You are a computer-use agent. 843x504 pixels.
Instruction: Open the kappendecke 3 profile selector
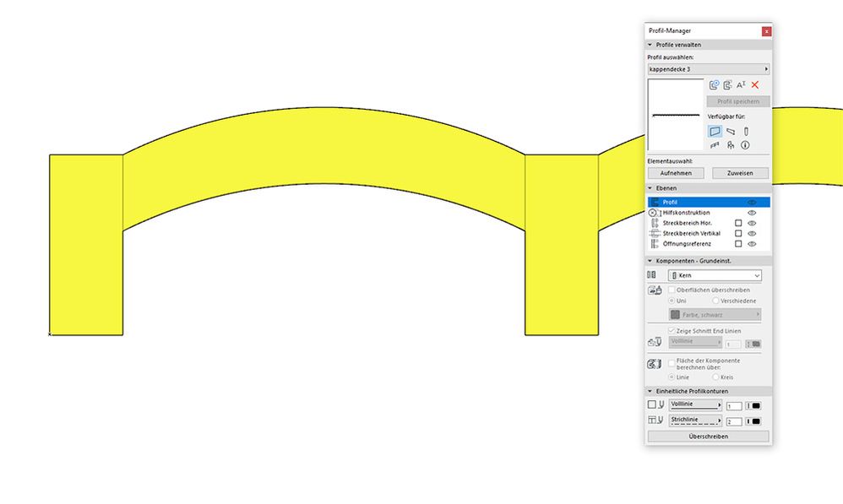[708, 69]
